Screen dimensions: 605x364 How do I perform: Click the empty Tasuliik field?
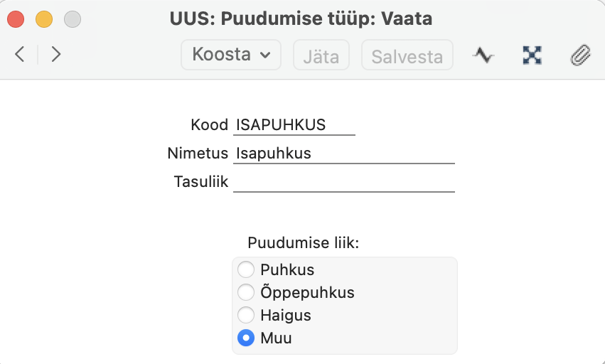click(344, 181)
